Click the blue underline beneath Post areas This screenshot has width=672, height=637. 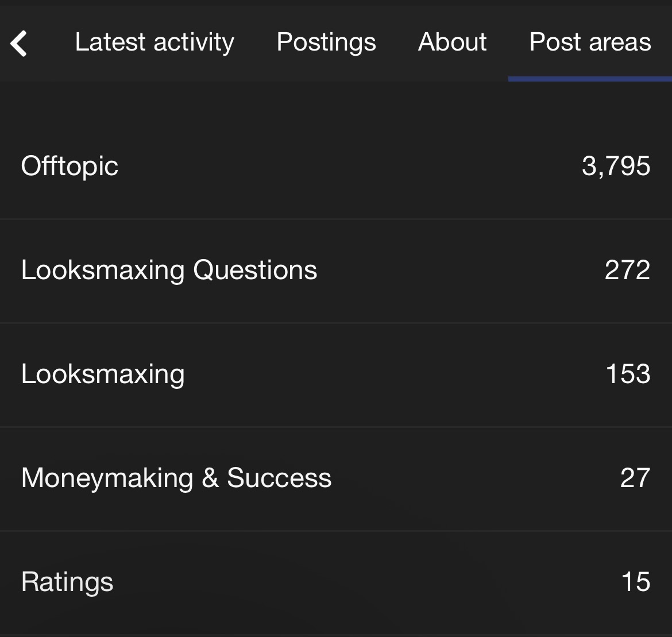click(590, 79)
